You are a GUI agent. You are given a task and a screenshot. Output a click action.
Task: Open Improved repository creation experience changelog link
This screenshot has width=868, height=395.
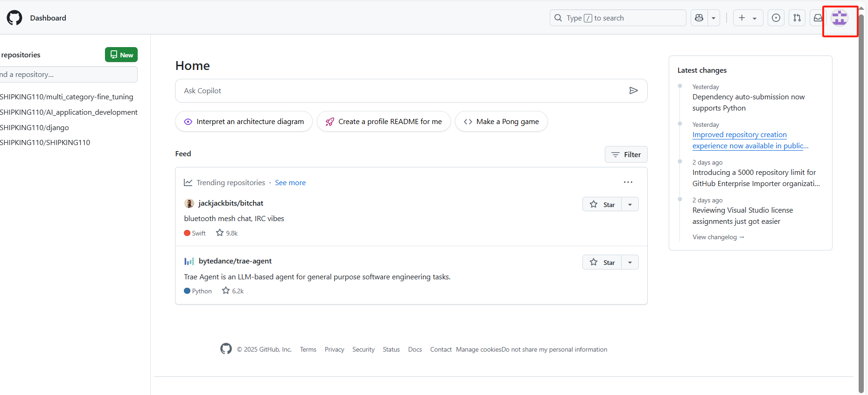(750, 140)
